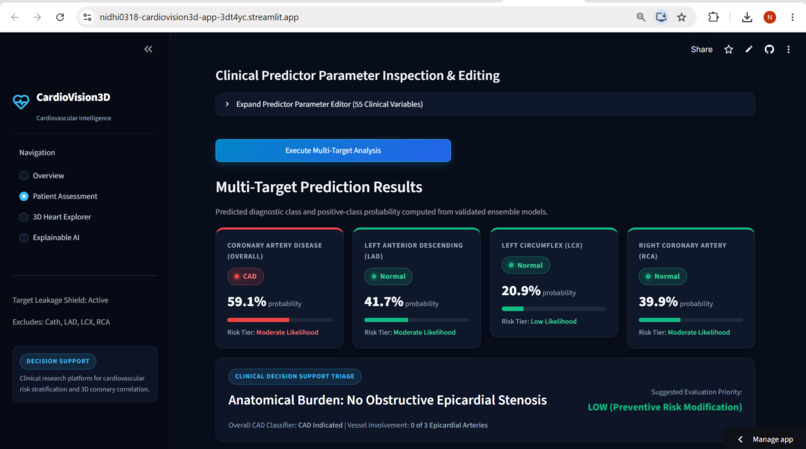This screenshot has width=806, height=449.
Task: Click the Anatomical Burden heading text
Action: click(387, 400)
